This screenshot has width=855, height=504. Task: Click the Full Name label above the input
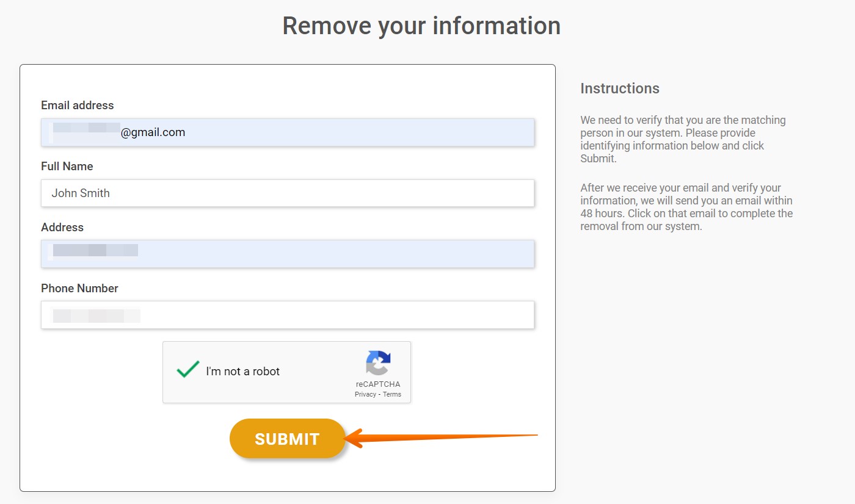pos(67,166)
